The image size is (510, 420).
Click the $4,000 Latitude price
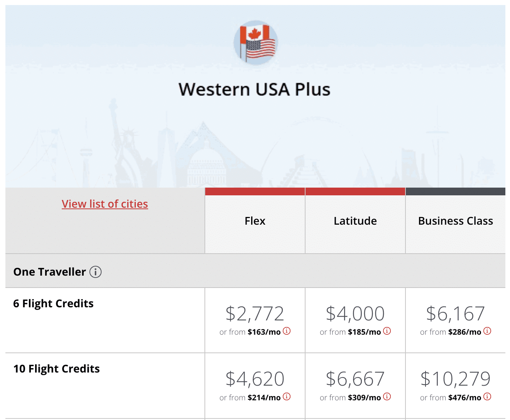point(355,313)
